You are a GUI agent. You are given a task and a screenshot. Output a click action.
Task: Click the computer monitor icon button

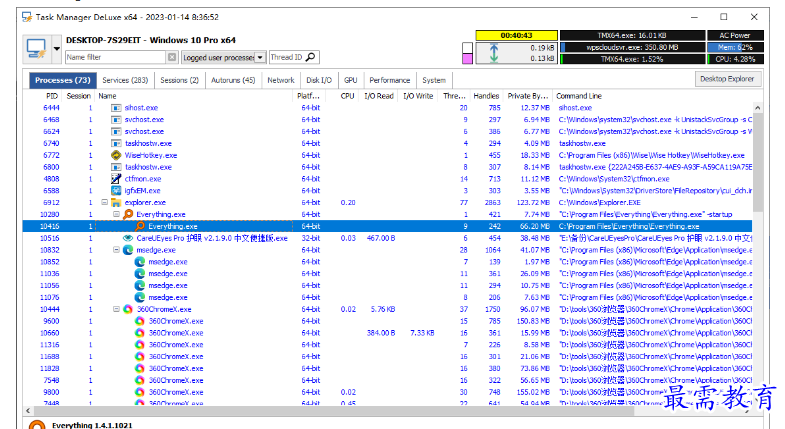coord(37,49)
